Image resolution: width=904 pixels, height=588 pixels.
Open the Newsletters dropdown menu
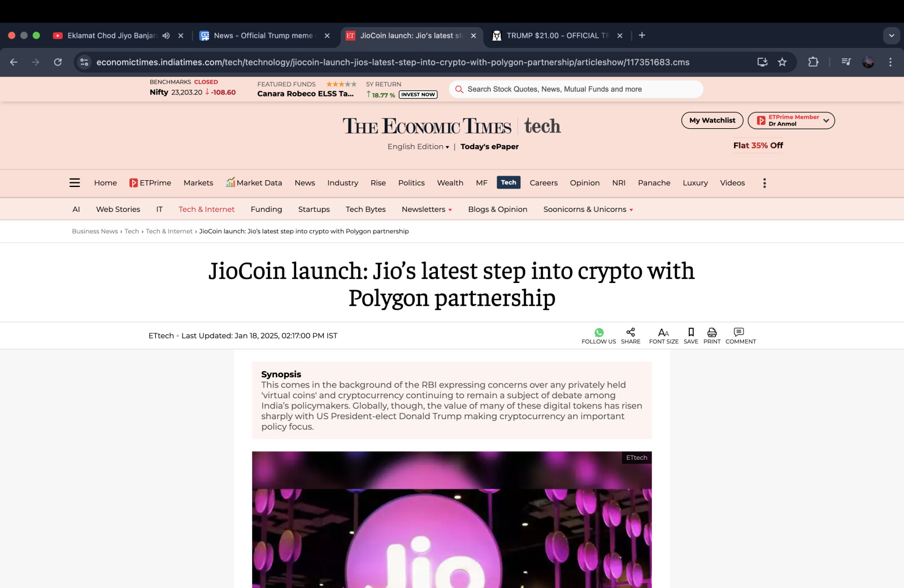(x=427, y=210)
